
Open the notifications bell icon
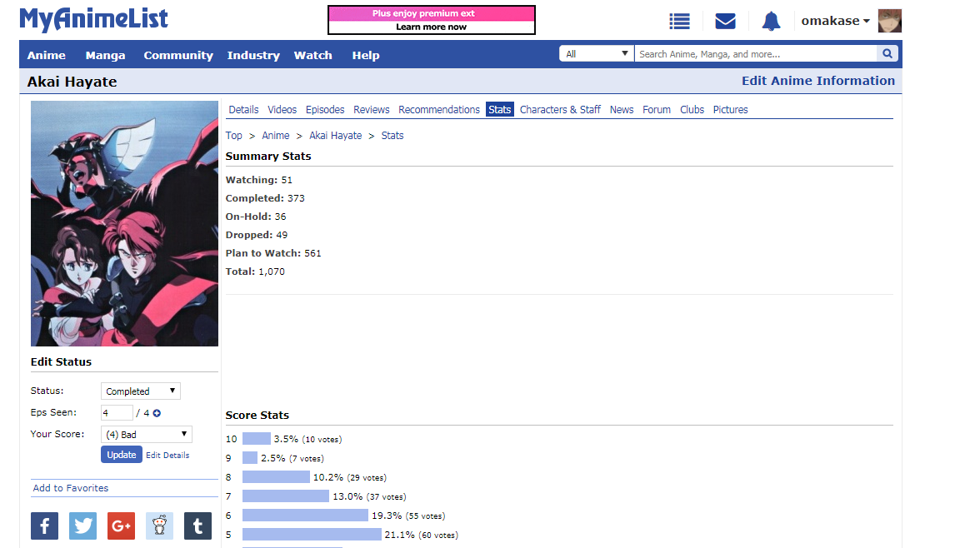[x=771, y=22]
